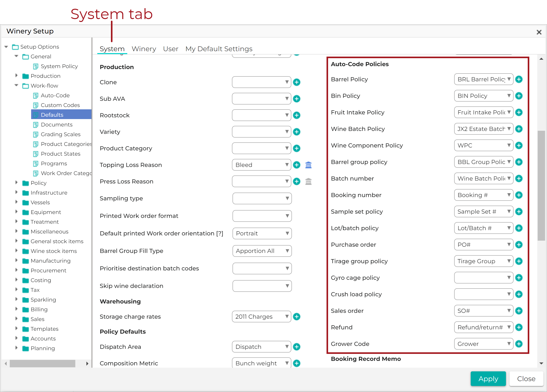This screenshot has height=392, width=547.
Task: Click scroll down arrow of main panel
Action: (541, 363)
